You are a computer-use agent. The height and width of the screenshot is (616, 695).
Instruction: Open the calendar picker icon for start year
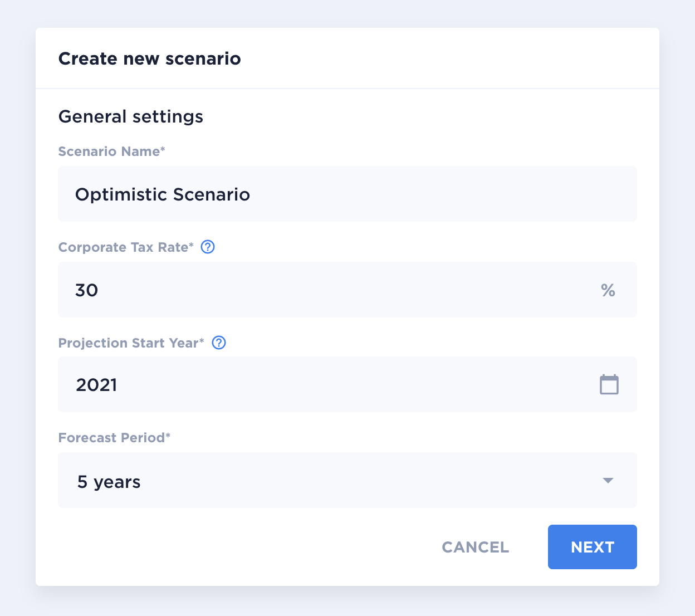[x=609, y=384]
